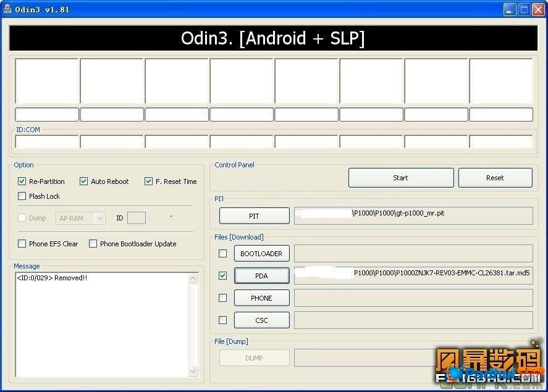Click the PIT file path field

(413, 215)
